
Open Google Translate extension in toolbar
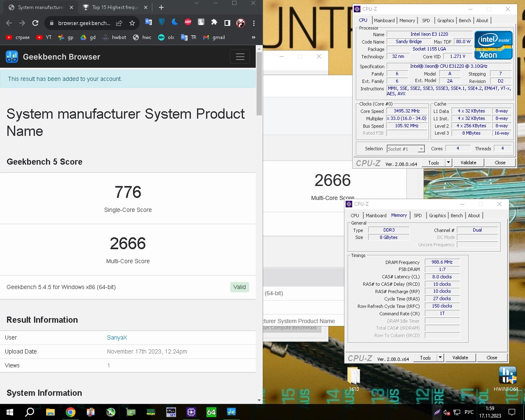pos(149,22)
